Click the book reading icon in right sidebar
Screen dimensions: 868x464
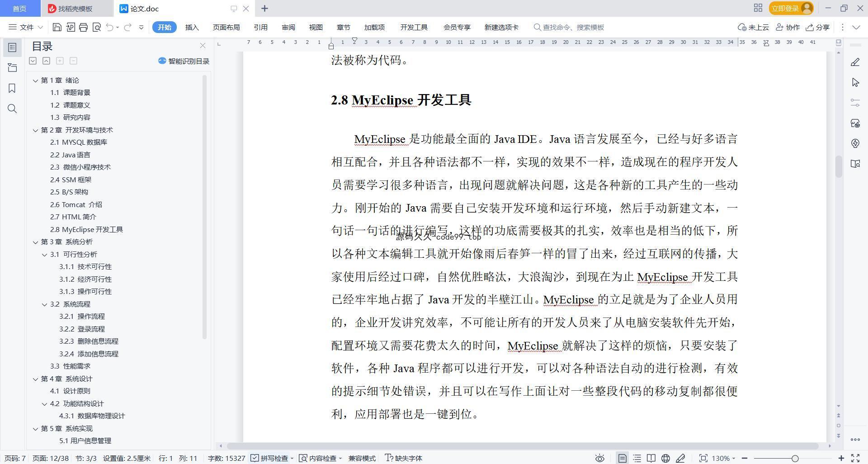(x=855, y=164)
